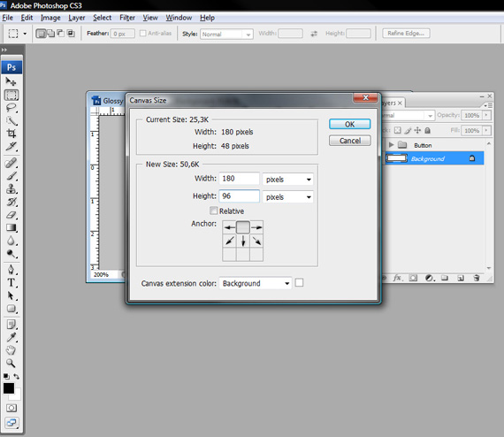This screenshot has width=504, height=437.
Task: Select the Pen tool
Action: pyautogui.click(x=11, y=270)
